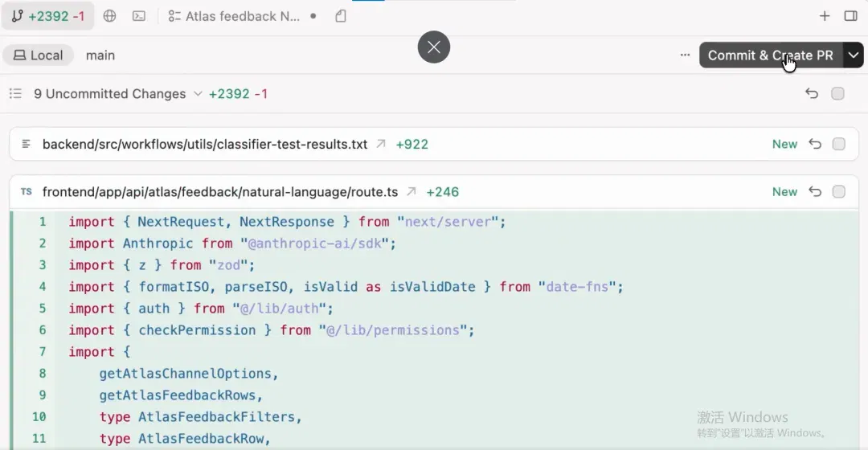Screen dimensions: 868x450
Task: Revert all uncommitted changes with undo arrow
Action: point(812,93)
